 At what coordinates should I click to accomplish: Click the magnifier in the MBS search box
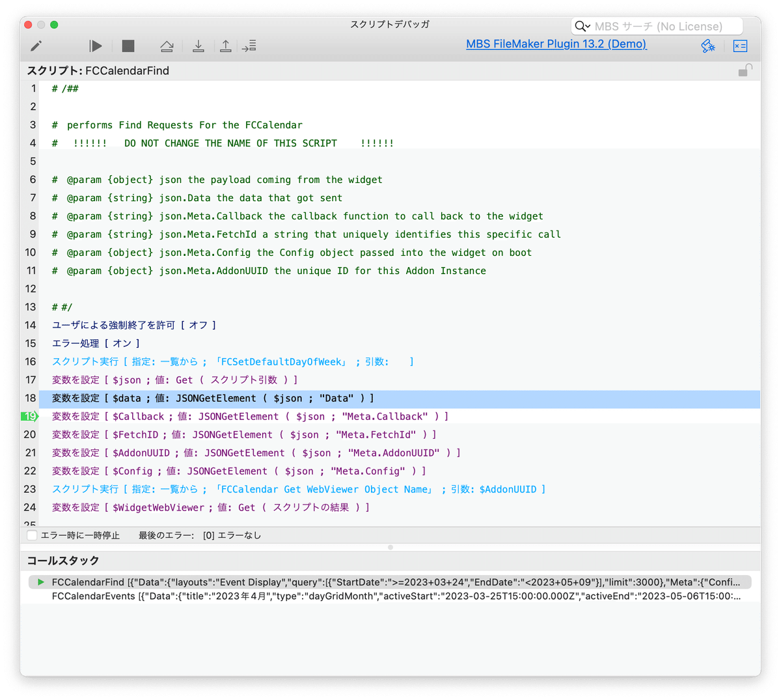(581, 26)
